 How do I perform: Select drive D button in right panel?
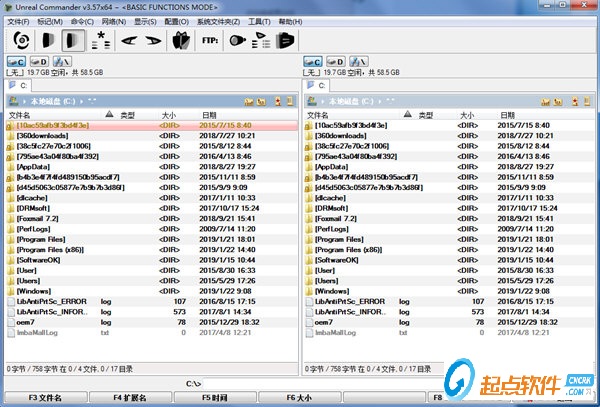[x=336, y=61]
